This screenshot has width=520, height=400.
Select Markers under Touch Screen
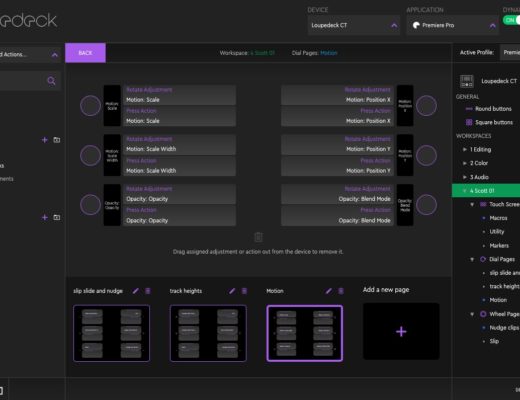(499, 246)
